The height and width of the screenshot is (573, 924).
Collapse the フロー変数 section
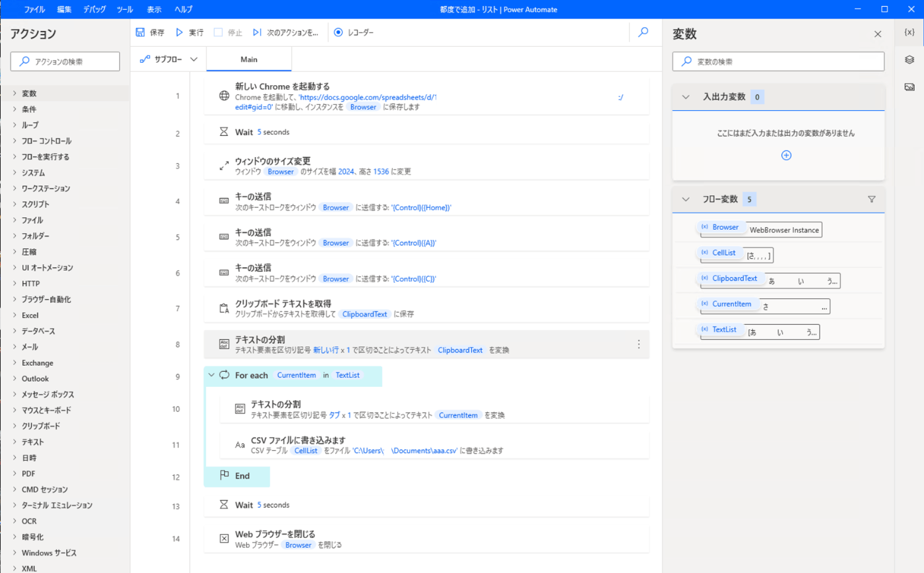tap(686, 199)
